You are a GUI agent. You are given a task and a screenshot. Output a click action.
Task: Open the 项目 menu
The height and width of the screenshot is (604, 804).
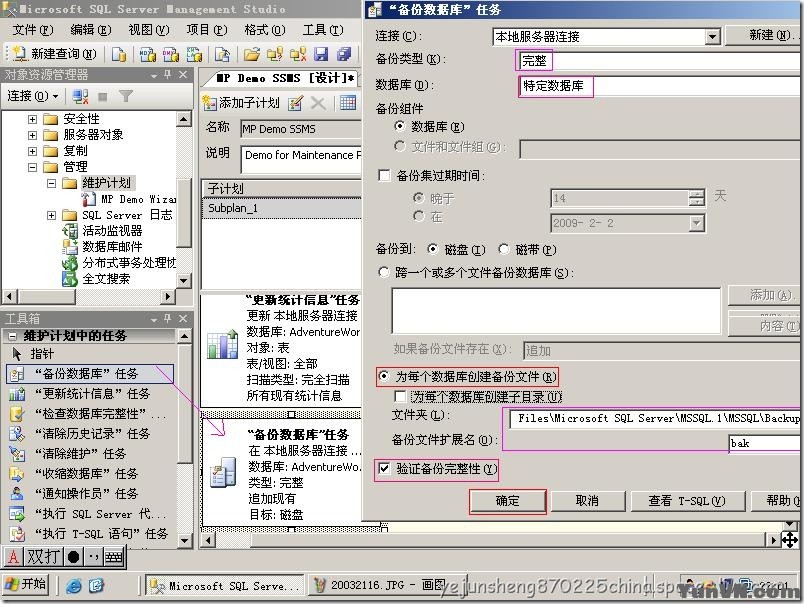207,30
